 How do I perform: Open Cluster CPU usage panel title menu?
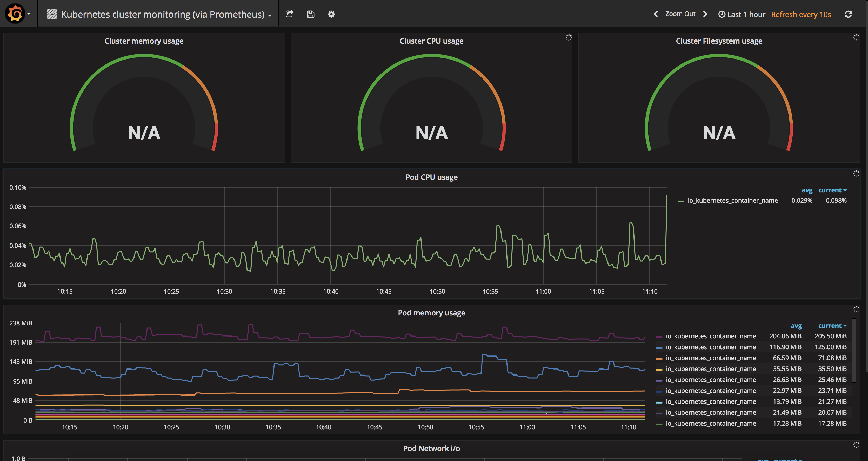coord(431,41)
